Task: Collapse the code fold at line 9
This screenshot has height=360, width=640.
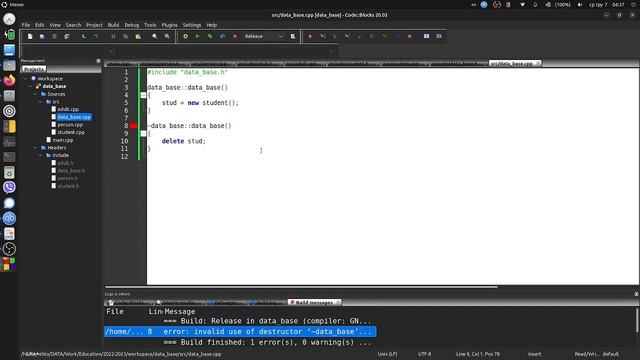Action: [143, 133]
